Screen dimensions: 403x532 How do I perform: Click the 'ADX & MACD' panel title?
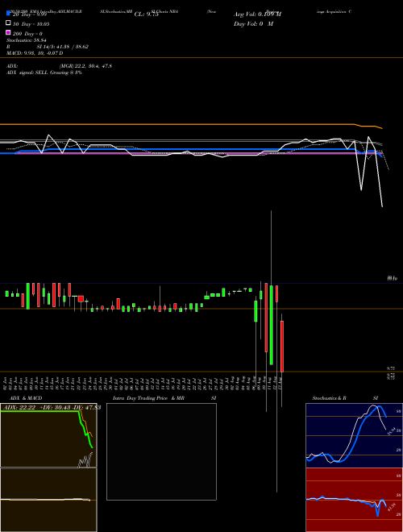click(x=26, y=398)
